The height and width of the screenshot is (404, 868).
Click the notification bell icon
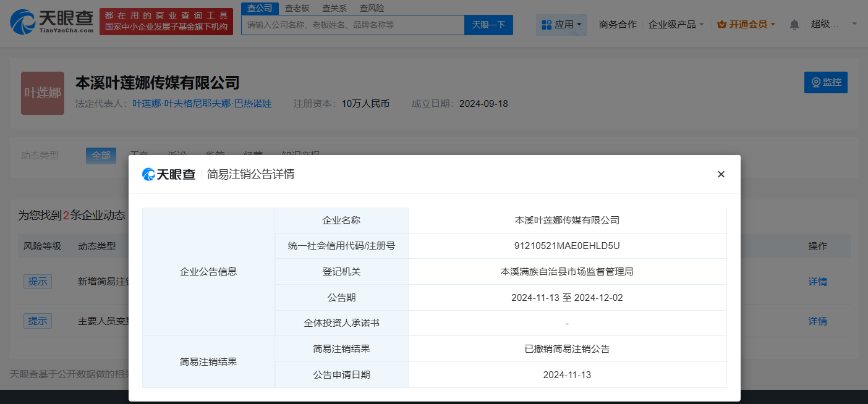pos(794,24)
